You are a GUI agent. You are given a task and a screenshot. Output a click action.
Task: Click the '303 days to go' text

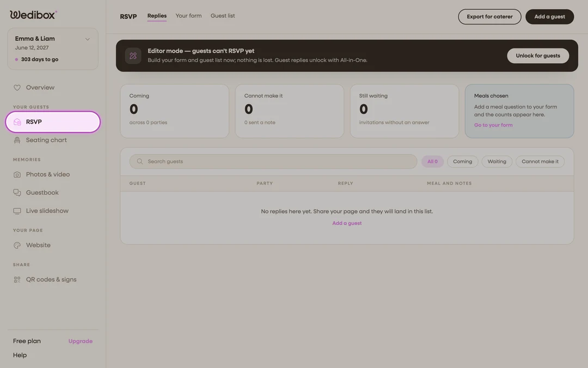[x=39, y=59]
